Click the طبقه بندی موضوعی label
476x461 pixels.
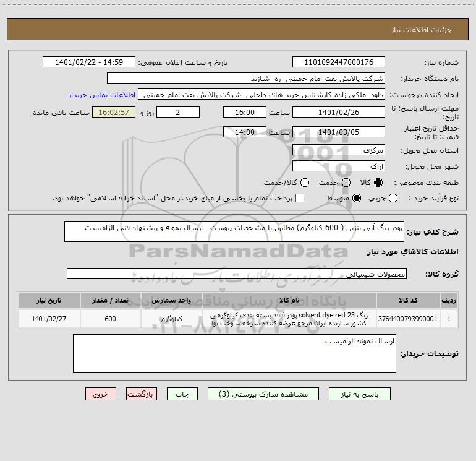tap(426, 183)
